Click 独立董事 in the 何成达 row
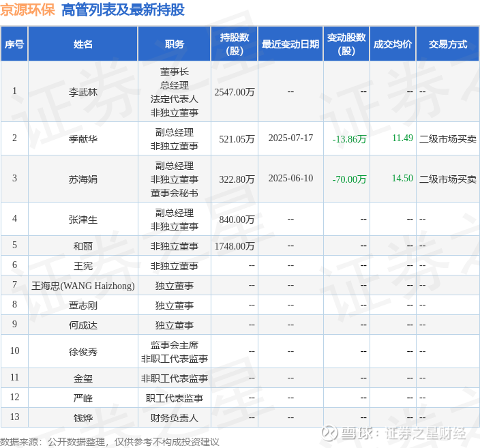 tap(175, 325)
